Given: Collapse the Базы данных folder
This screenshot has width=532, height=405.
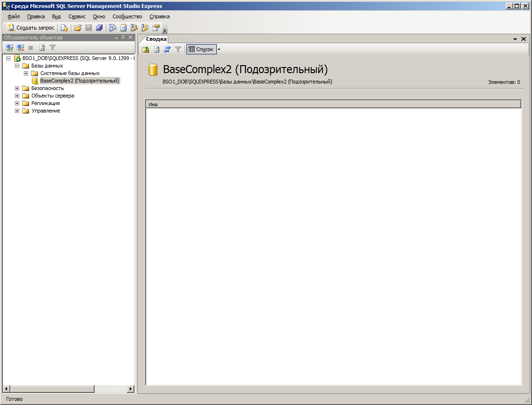Looking at the screenshot, I should coord(17,66).
